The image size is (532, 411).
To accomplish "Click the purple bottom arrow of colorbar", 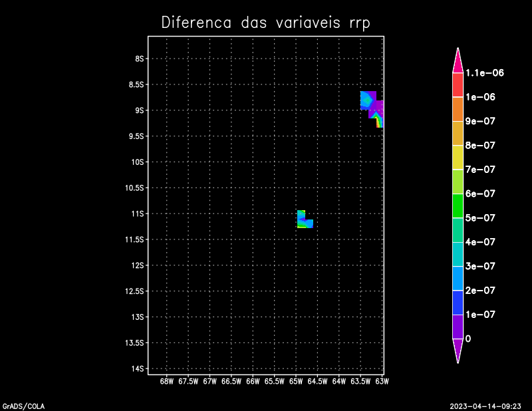I will coord(458,349).
